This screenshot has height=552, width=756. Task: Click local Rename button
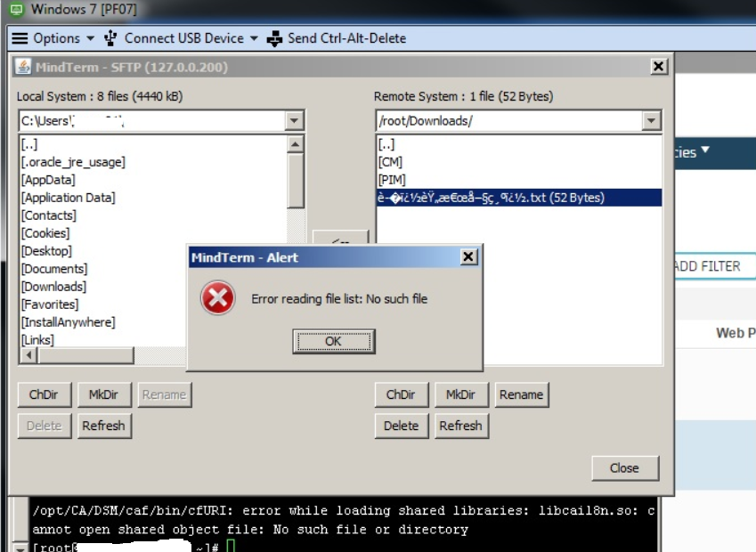pos(164,394)
